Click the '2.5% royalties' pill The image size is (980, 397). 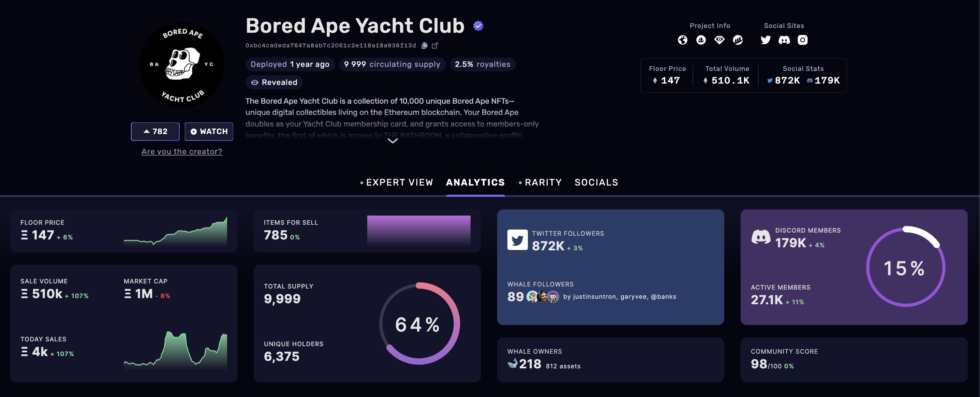[482, 64]
